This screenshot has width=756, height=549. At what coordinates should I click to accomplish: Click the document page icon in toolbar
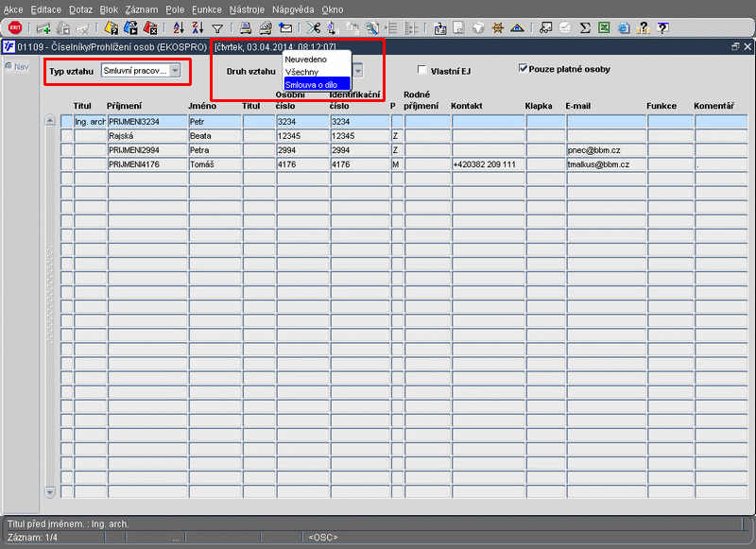459,28
